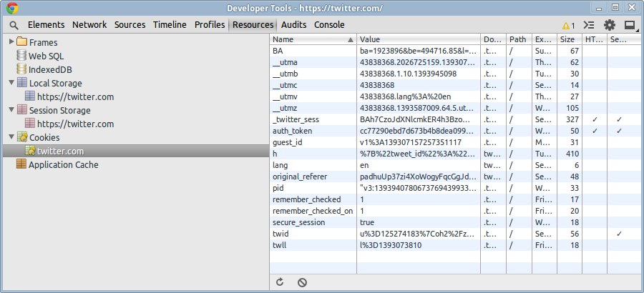Screen dimensions: 644x293
Task: Switch to the Console tab
Action: (x=329, y=24)
